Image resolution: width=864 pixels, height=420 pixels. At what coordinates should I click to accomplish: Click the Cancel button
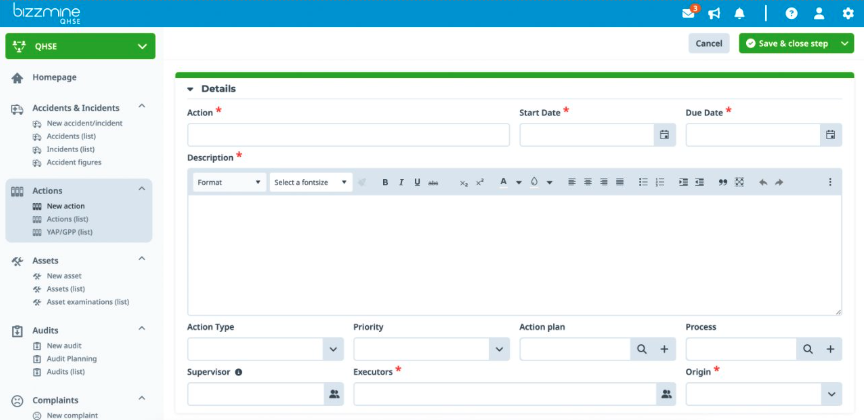[709, 44]
